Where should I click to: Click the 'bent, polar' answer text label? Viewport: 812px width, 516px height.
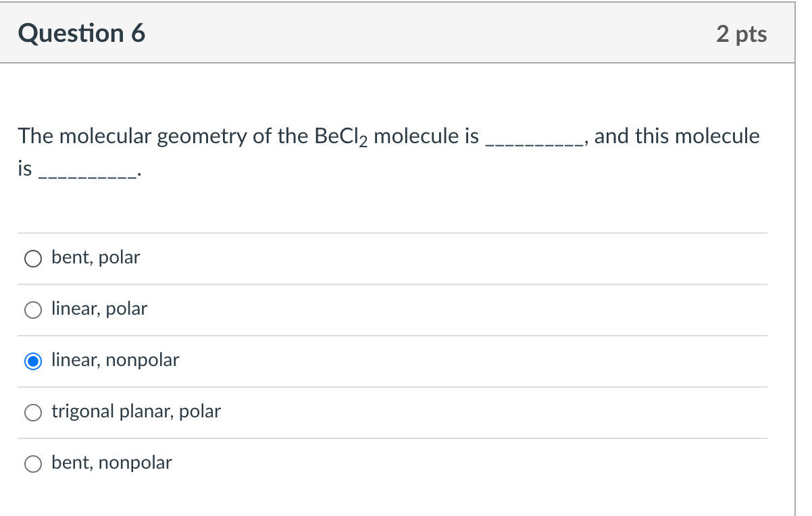coord(95,257)
